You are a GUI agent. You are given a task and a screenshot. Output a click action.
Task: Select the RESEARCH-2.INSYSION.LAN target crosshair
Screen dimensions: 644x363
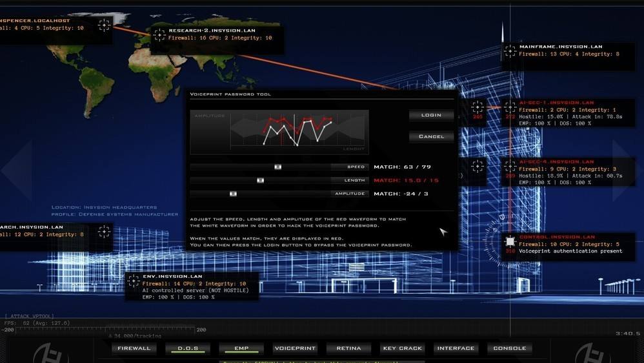pyautogui.click(x=159, y=34)
